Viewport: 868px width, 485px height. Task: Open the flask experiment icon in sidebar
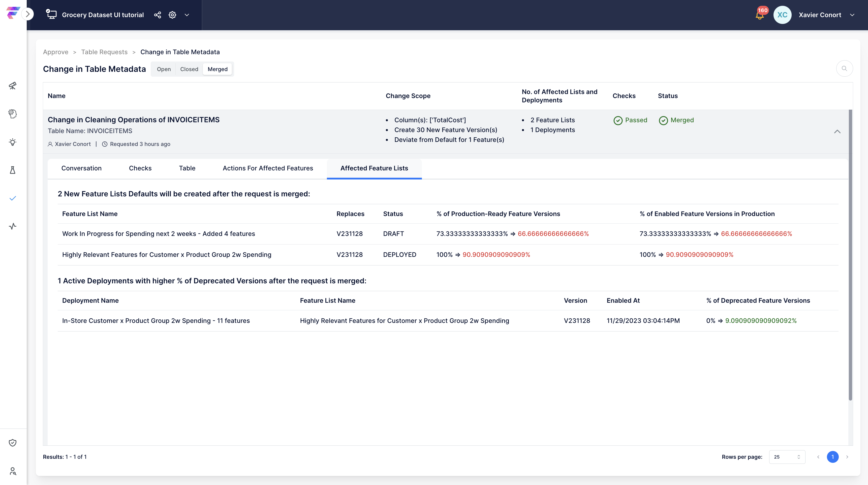[x=13, y=170]
